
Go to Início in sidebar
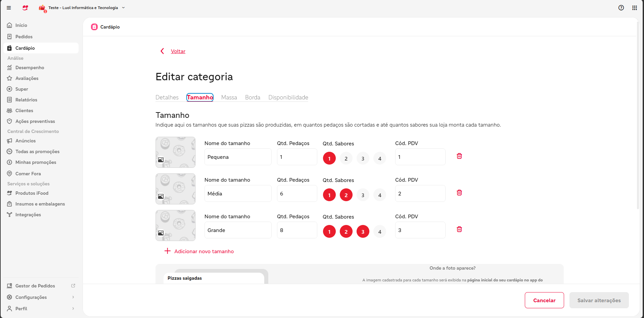point(41,25)
